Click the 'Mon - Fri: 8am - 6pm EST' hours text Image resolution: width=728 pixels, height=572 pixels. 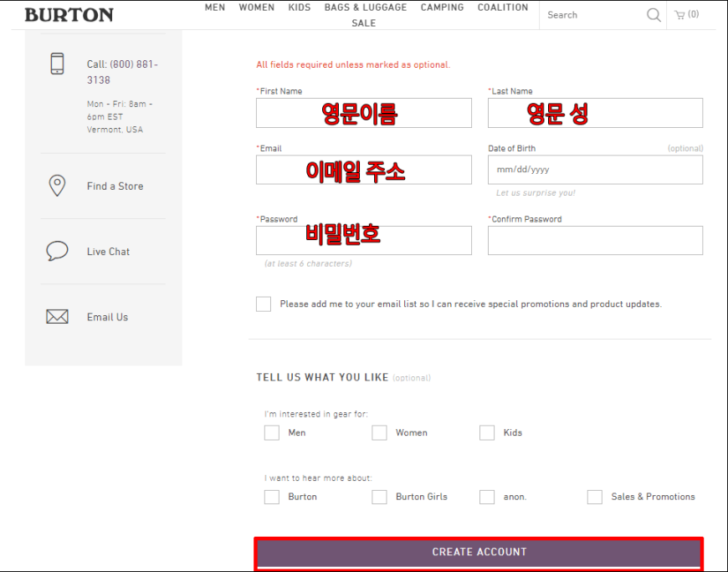point(120,110)
